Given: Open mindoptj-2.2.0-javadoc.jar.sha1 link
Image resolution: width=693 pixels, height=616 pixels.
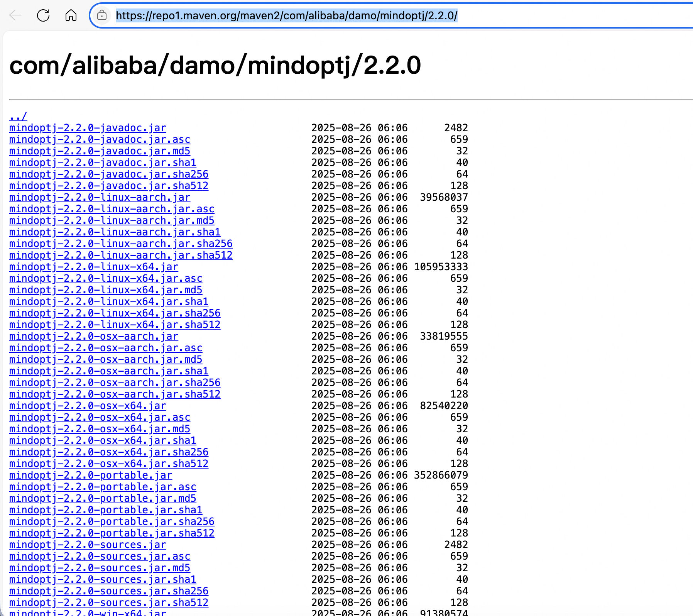Looking at the screenshot, I should (x=103, y=162).
